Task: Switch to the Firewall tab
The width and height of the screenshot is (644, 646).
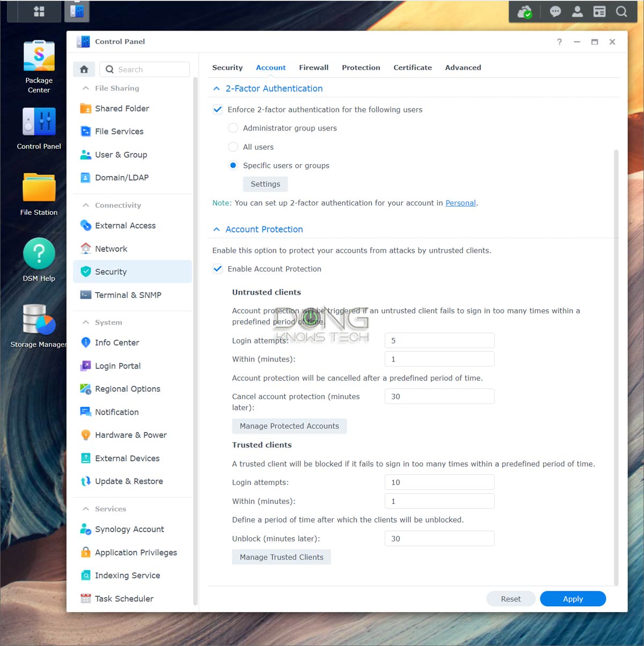Action: point(313,67)
